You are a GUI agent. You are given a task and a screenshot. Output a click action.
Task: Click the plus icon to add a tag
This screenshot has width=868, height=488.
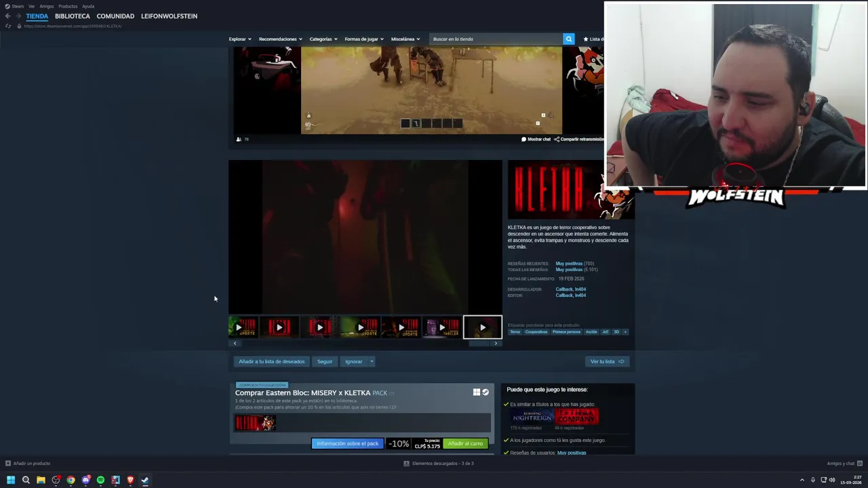[625, 332]
